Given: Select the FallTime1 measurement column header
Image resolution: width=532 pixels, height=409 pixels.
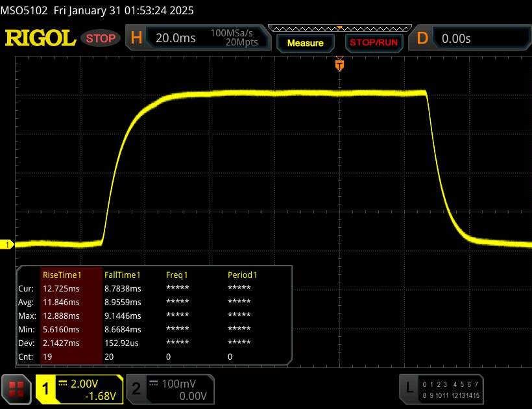Looking at the screenshot, I should click(x=123, y=275).
